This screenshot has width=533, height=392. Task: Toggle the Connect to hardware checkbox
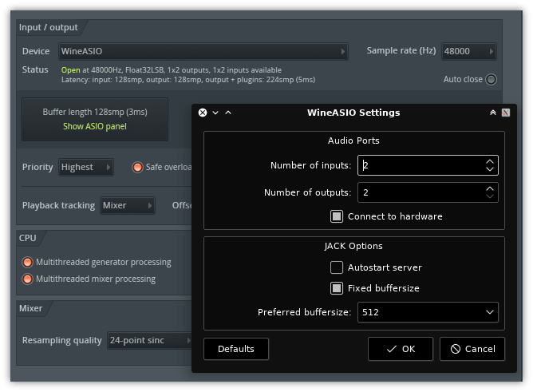337,216
